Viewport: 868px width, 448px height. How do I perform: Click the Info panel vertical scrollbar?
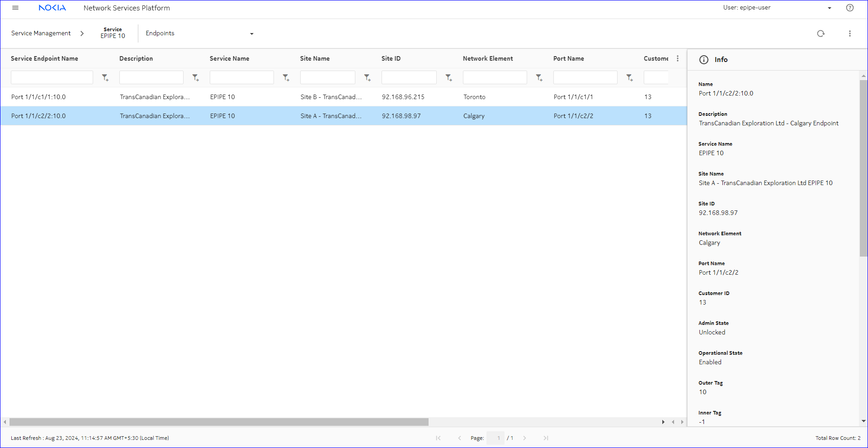pos(863,167)
